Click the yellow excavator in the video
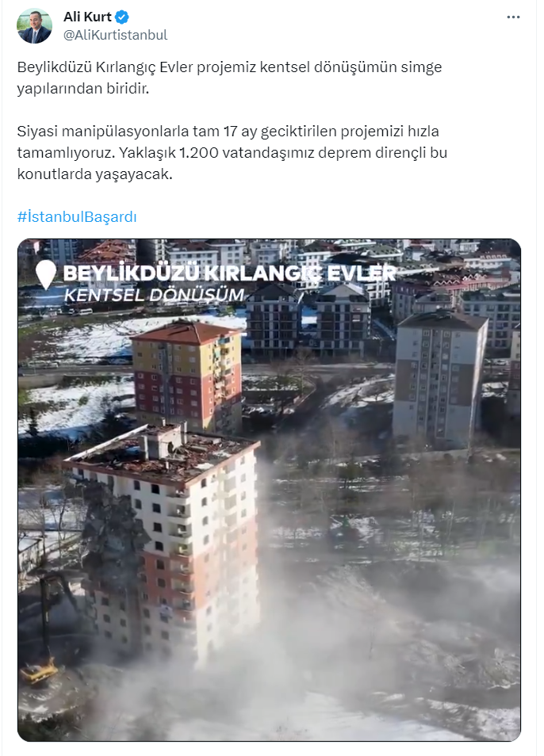 [x=40, y=671]
